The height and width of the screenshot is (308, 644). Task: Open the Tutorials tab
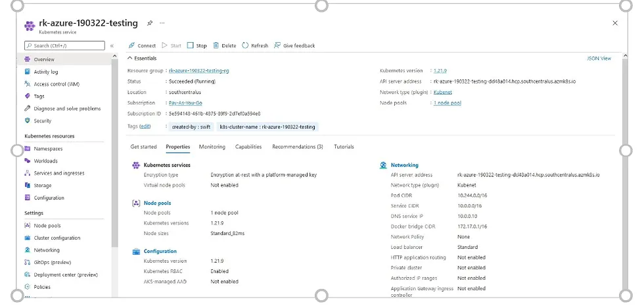pos(344,147)
